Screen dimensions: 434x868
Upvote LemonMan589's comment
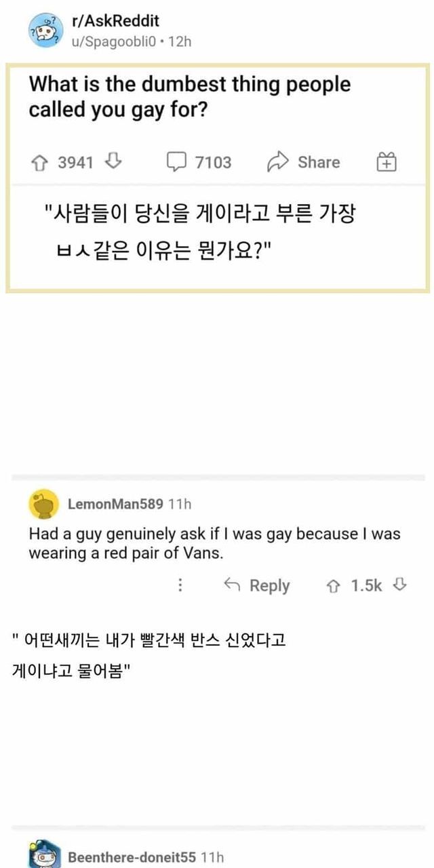(x=334, y=585)
